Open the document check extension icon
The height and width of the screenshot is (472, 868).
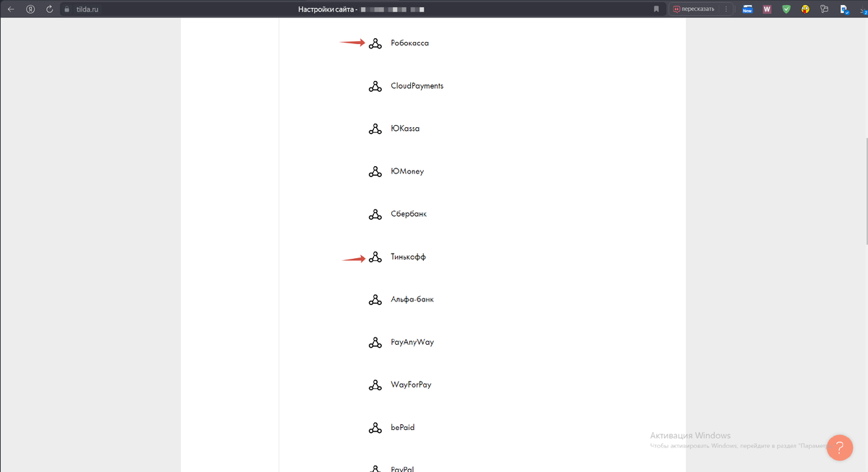[844, 9]
